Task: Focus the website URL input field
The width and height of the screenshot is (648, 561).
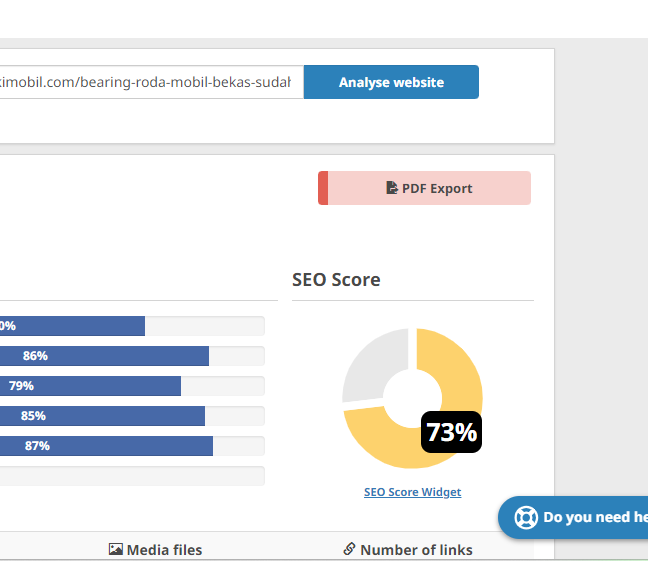Action: (x=150, y=82)
